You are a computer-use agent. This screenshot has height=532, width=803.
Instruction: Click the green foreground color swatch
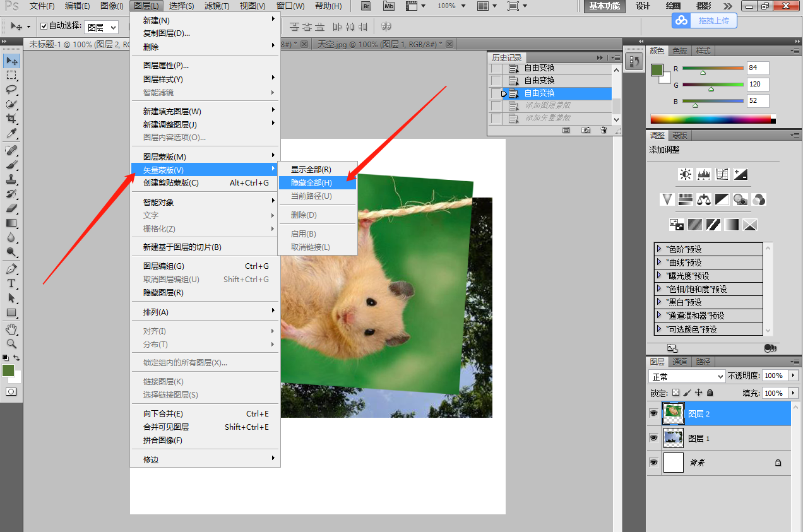click(x=657, y=69)
